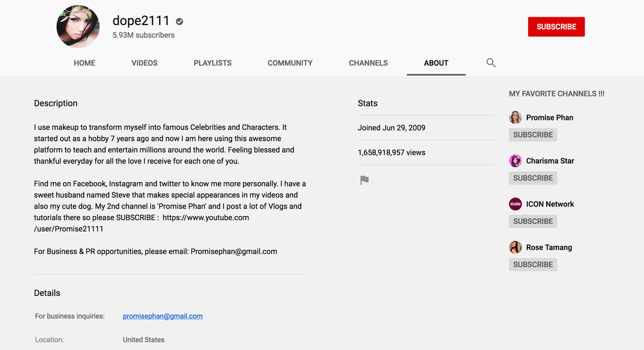The height and width of the screenshot is (350, 644).
Task: Click the report user flag icon
Action: (x=365, y=180)
